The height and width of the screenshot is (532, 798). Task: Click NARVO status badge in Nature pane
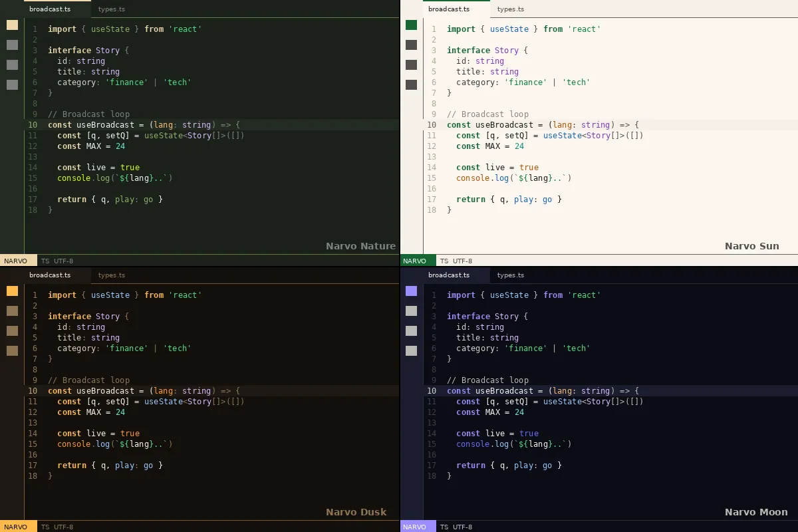tap(19, 261)
